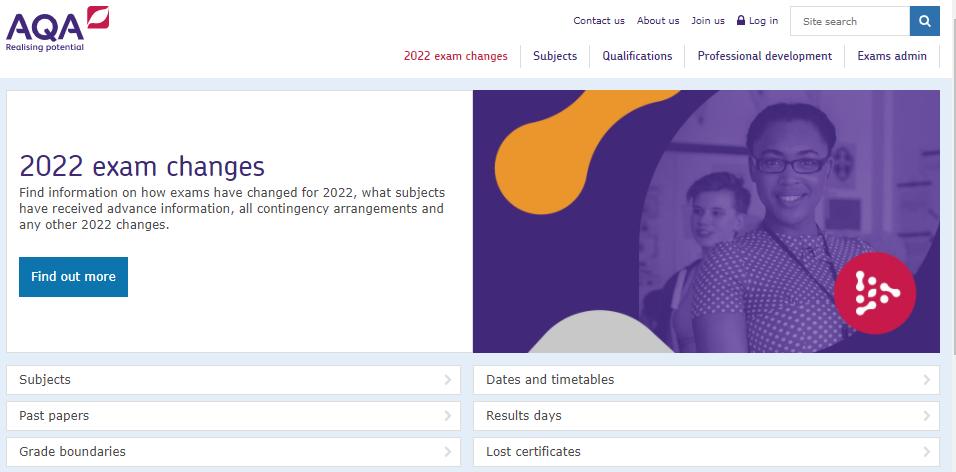The image size is (956, 472).
Task: Click the red circular dots badge icon
Action: click(x=874, y=292)
